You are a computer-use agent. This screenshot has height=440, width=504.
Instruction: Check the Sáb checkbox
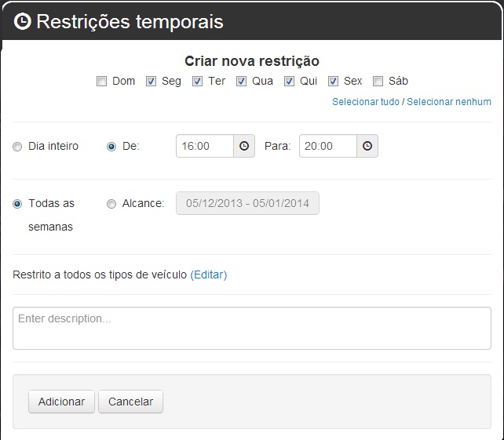[378, 82]
